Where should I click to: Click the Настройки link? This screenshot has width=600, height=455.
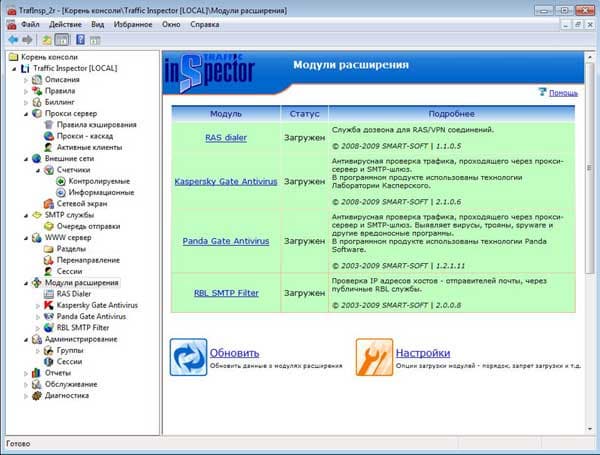click(x=423, y=353)
